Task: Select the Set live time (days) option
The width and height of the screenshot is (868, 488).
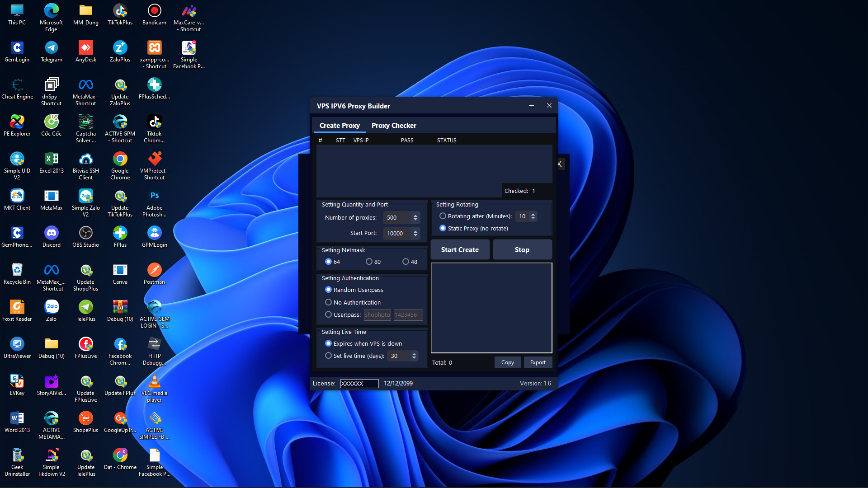Action: (x=329, y=356)
